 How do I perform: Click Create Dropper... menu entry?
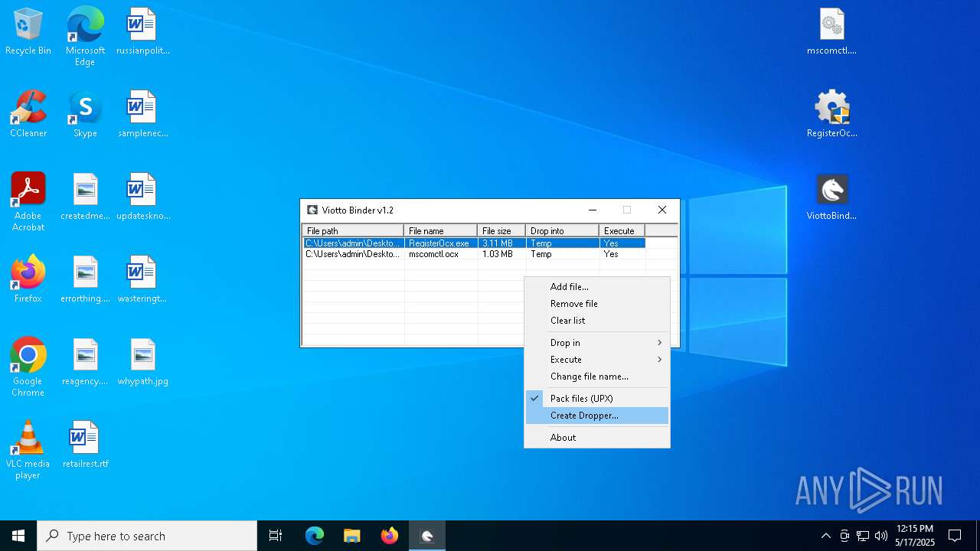(597, 415)
